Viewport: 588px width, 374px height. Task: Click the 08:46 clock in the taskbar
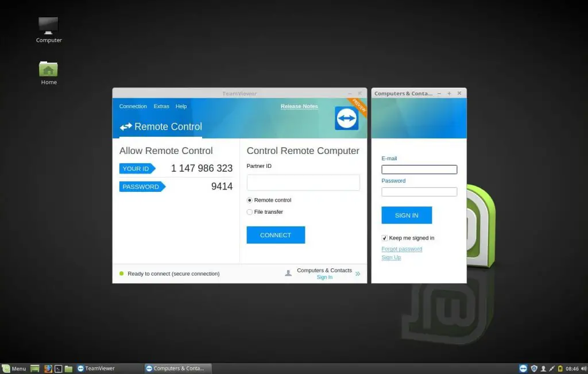coord(572,369)
